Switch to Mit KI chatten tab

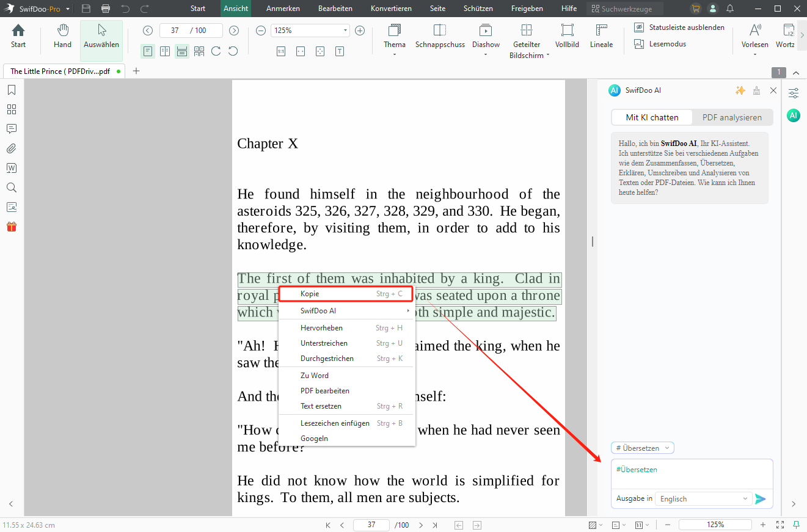click(x=652, y=117)
